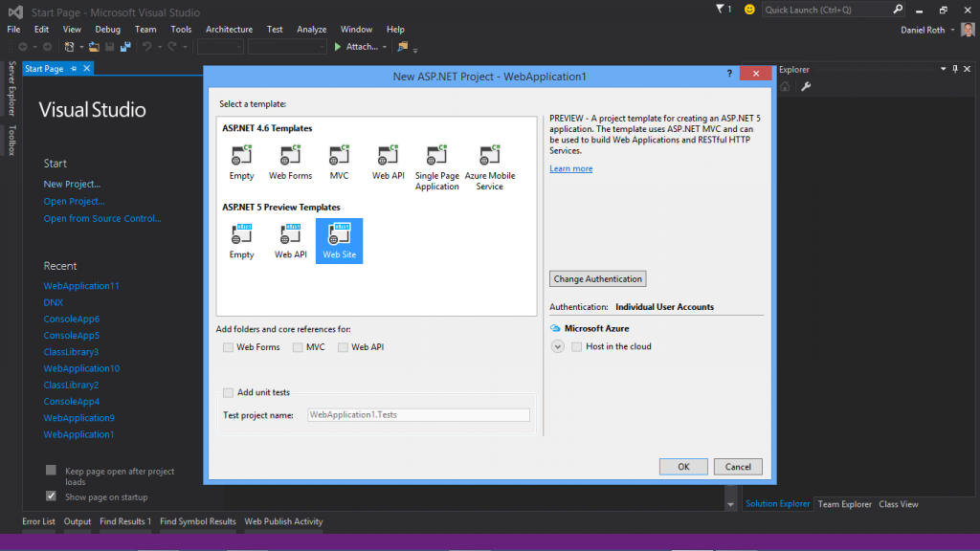Click the feedback smiley icon
980x551 pixels.
pyautogui.click(x=749, y=10)
